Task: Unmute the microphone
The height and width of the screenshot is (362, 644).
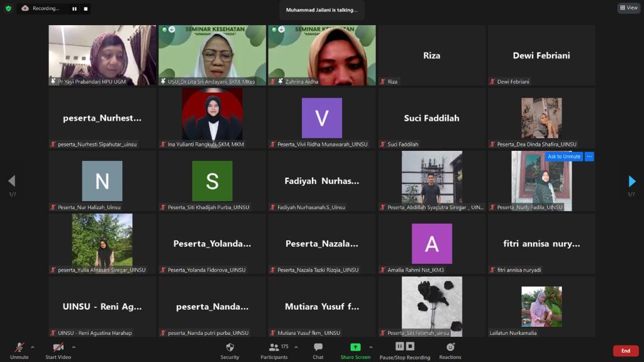Action: click(x=19, y=351)
